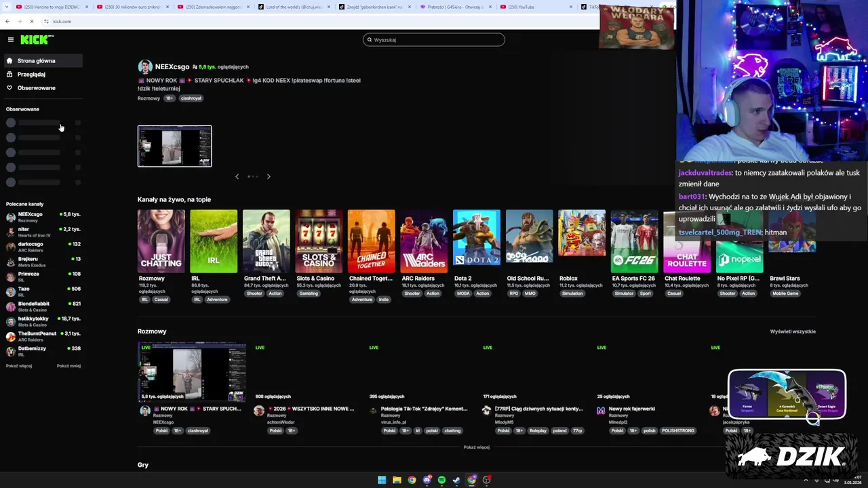Open File Explorer from taskbar

coord(397,480)
